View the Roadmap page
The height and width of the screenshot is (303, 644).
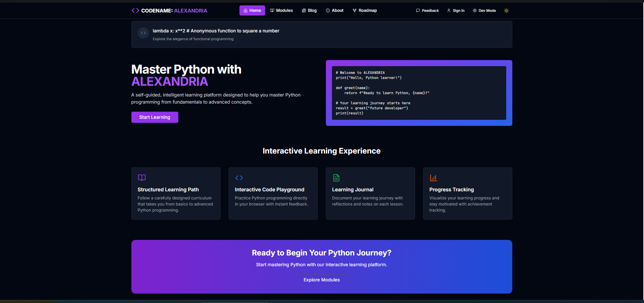tap(365, 10)
